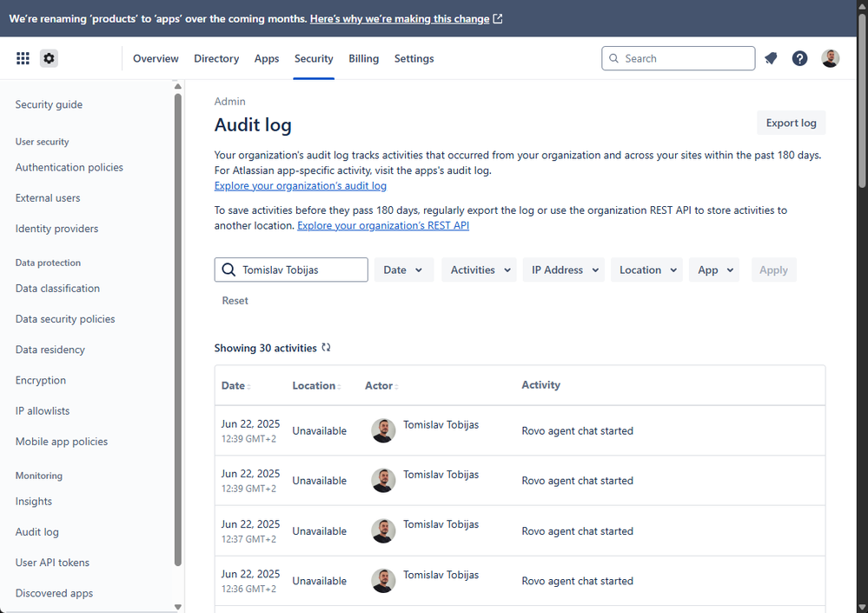Open the Settings tab

pyautogui.click(x=414, y=58)
